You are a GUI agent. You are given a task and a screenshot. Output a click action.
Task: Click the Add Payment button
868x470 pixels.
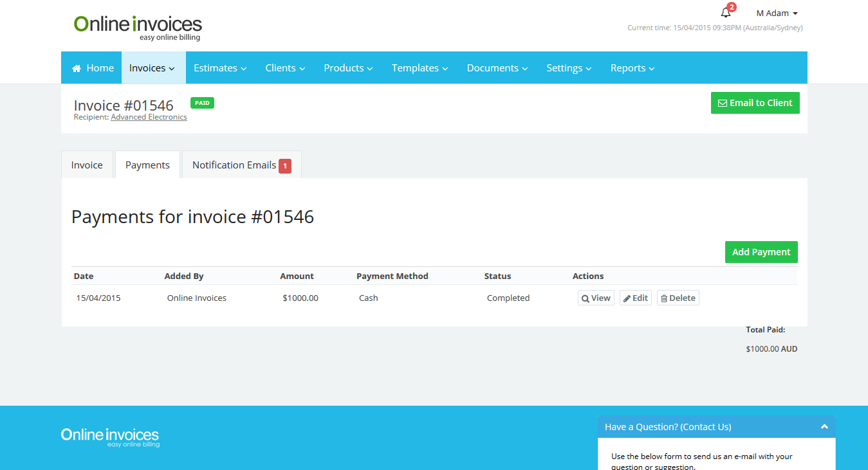click(761, 252)
